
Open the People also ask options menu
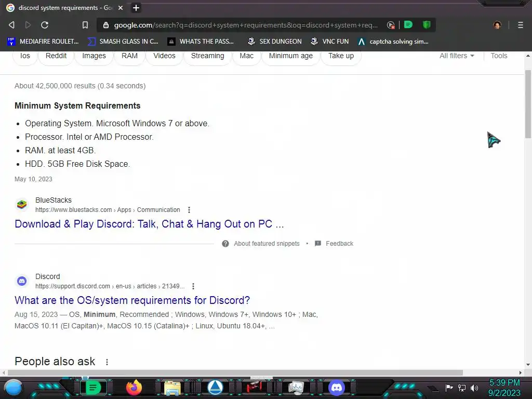point(107,362)
